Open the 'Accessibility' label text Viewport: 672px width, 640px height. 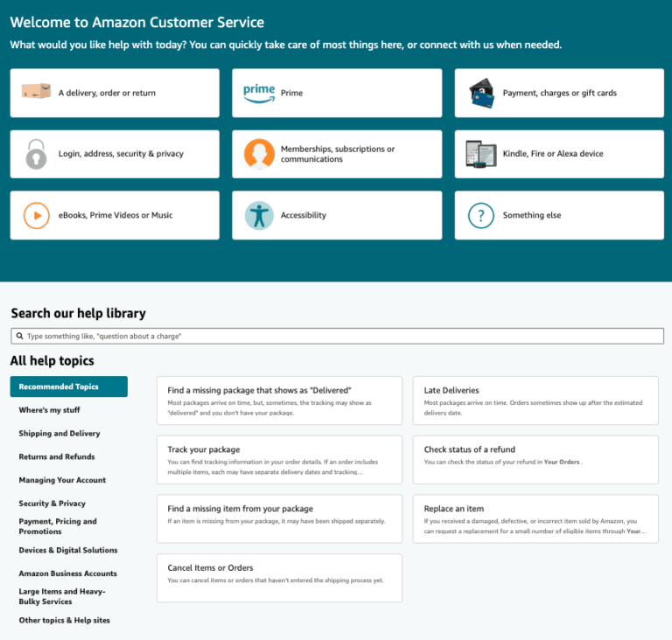click(304, 215)
